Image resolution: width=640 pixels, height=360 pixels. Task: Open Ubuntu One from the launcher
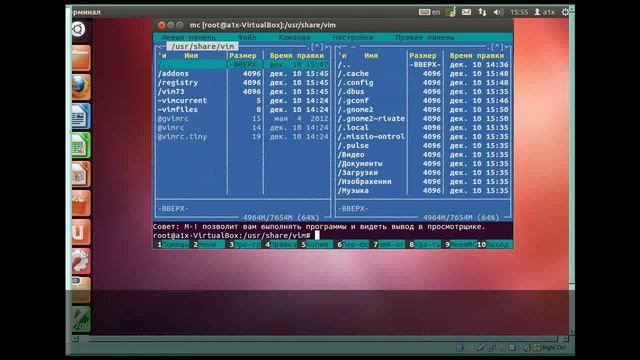pos(81,232)
